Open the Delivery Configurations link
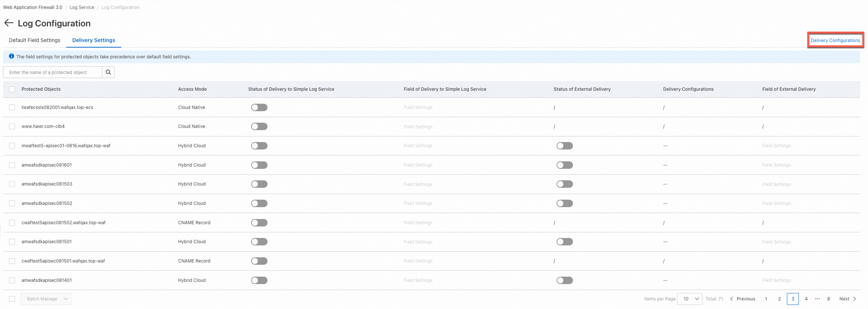 [x=835, y=41]
